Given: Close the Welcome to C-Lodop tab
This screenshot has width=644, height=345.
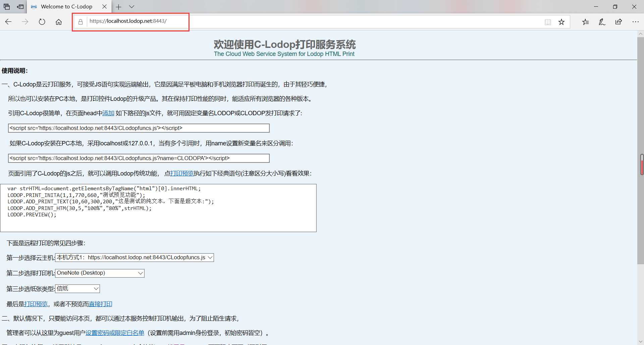Looking at the screenshot, I should point(104,7).
